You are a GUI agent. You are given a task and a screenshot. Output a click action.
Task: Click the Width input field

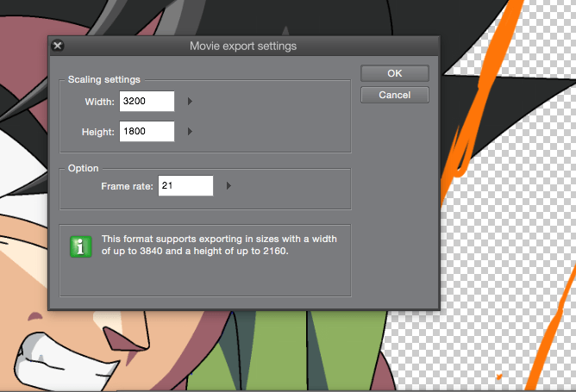[147, 102]
